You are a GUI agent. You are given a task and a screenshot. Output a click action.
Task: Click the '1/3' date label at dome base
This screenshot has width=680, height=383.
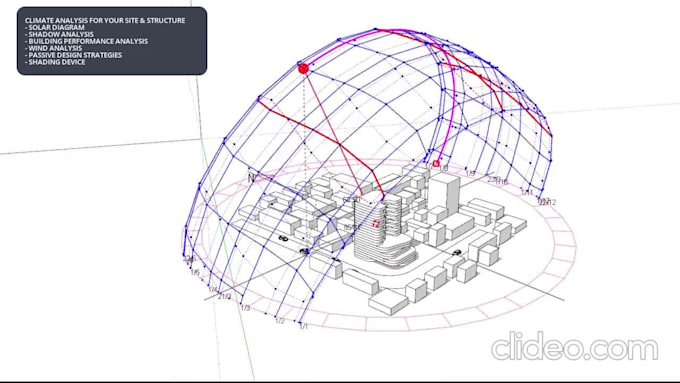tap(245, 308)
